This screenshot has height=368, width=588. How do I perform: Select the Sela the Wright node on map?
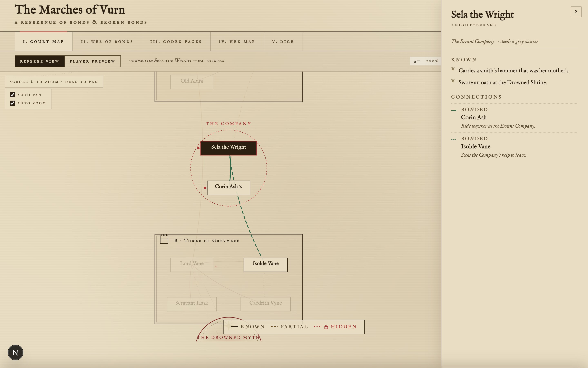[228, 148]
